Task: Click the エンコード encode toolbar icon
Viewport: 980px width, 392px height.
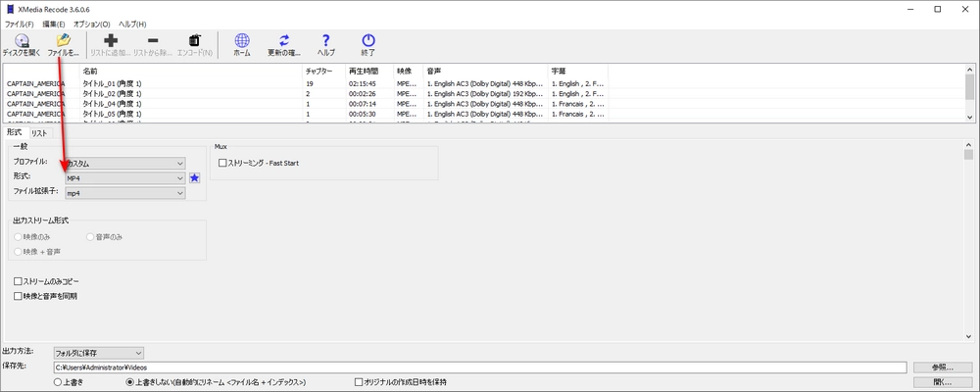Action: (194, 41)
